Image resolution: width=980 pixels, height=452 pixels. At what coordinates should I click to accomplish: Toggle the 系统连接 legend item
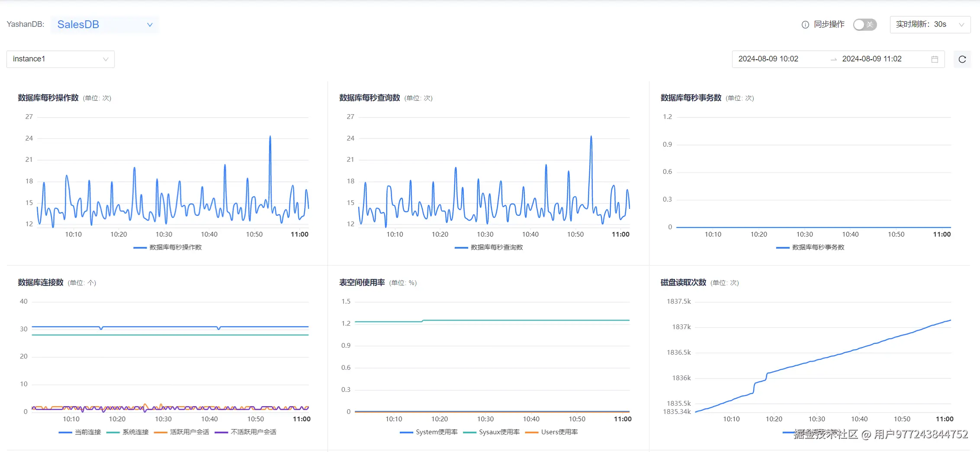[x=130, y=432]
